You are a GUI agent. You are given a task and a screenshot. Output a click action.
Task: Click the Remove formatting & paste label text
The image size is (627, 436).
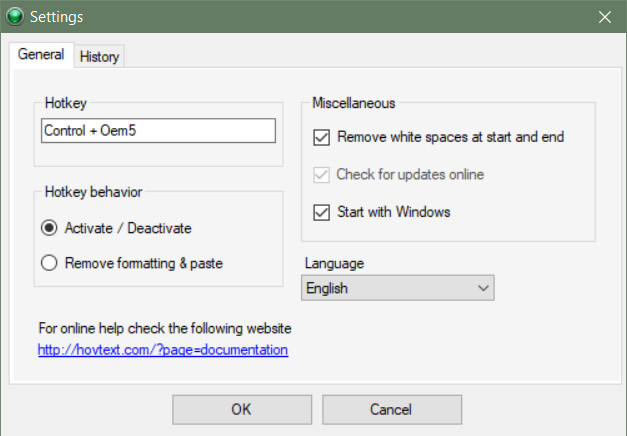coord(144,263)
